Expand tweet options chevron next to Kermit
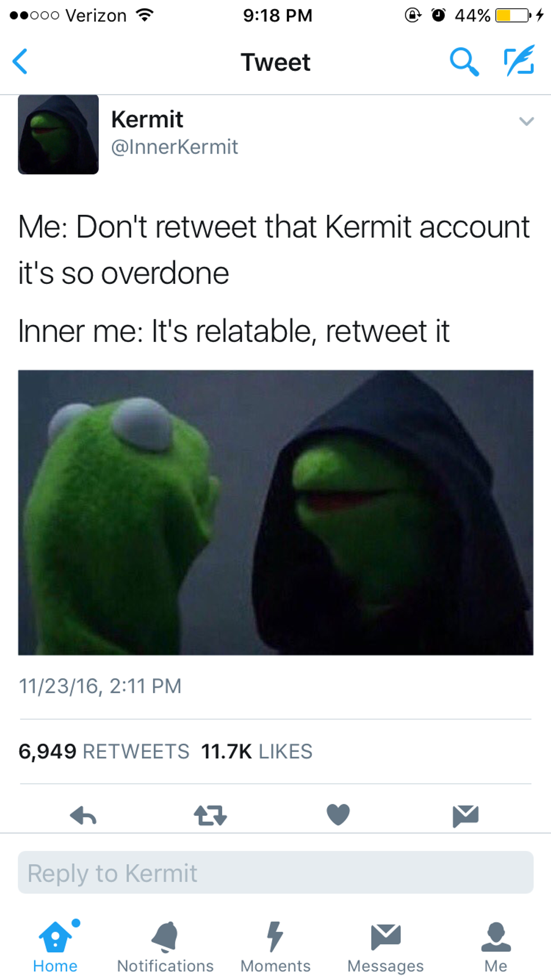 point(526,121)
